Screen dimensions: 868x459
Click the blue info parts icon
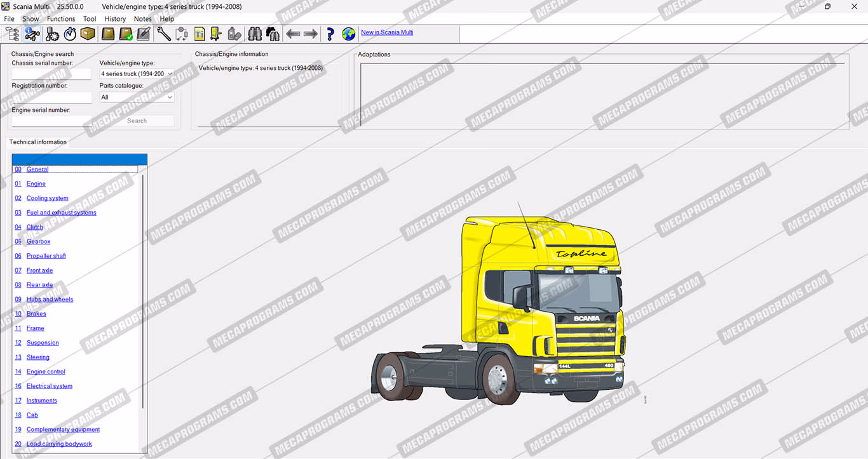point(32,34)
